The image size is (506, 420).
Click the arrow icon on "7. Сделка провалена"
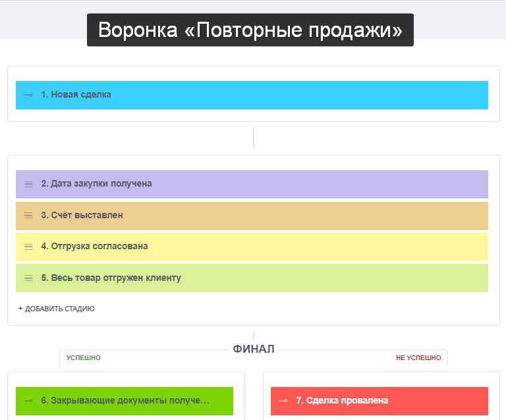coord(284,401)
